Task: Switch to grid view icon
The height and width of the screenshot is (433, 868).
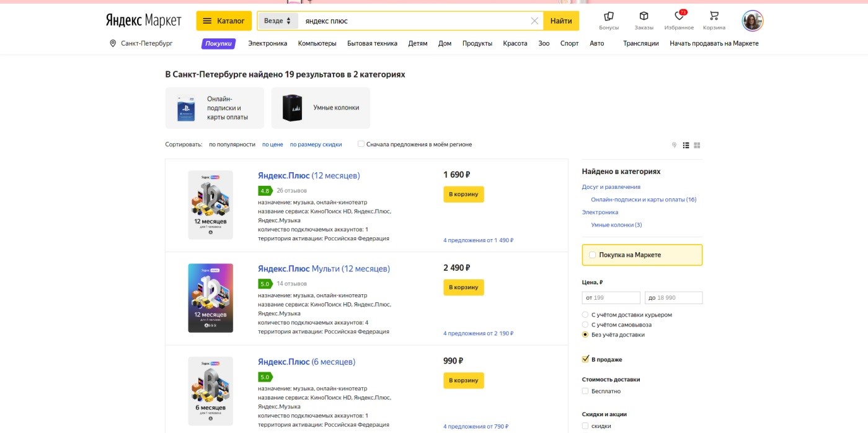Action: [697, 145]
